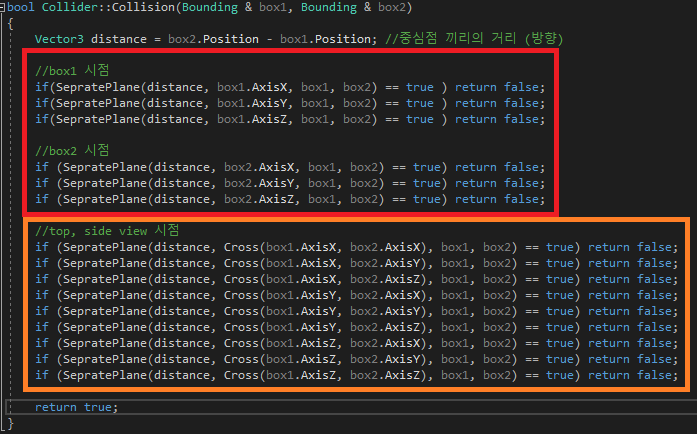Click the function's closing brace

pos(11,423)
